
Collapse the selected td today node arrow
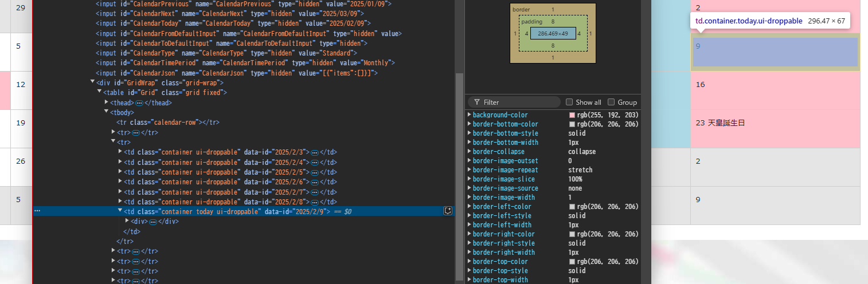120,211
